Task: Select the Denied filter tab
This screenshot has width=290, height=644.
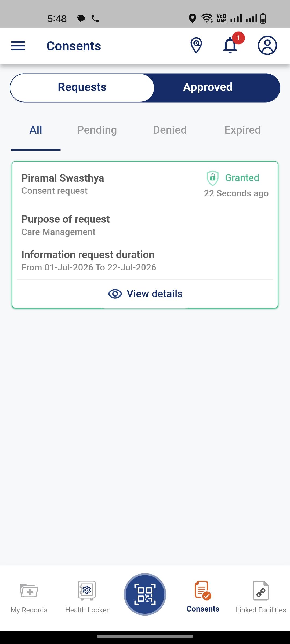Action: click(x=170, y=130)
